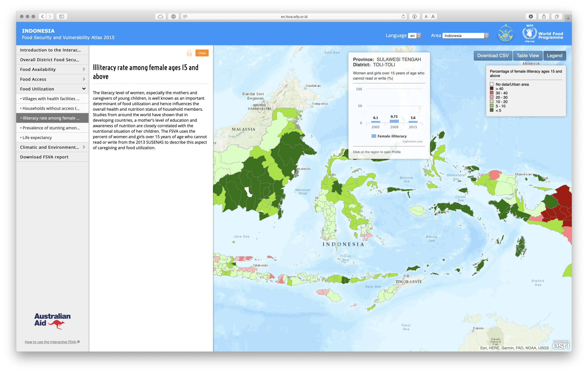Open the Area dropdown set to Indonesia

pyautogui.click(x=465, y=36)
